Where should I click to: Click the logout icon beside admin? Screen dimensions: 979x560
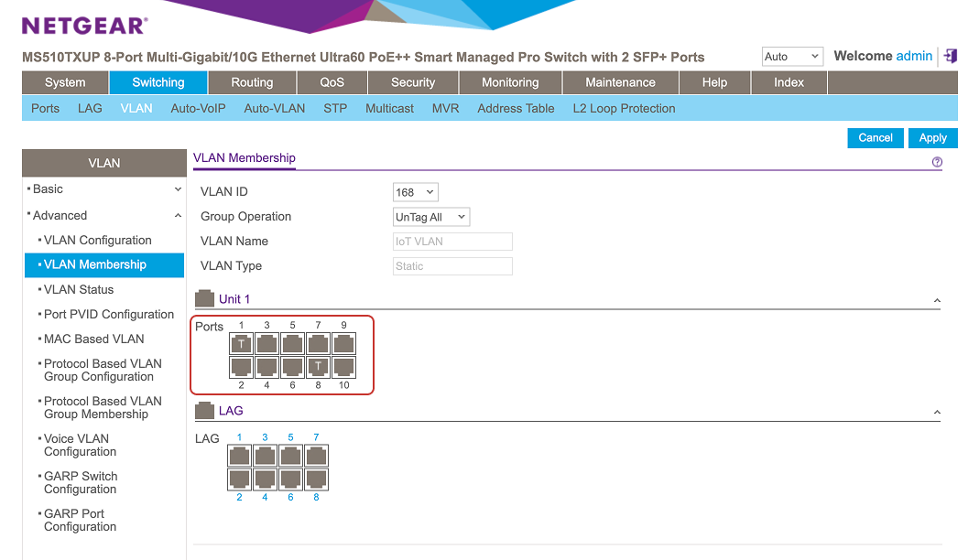coord(951,56)
